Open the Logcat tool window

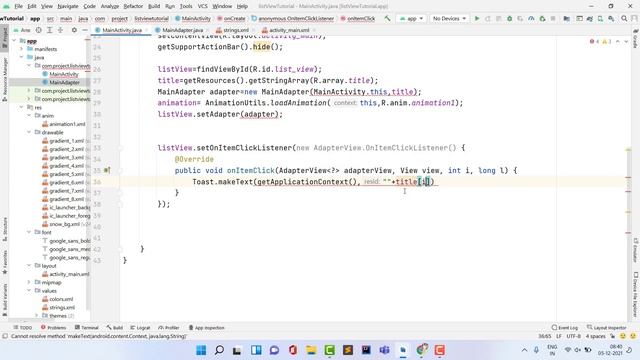[140, 327]
